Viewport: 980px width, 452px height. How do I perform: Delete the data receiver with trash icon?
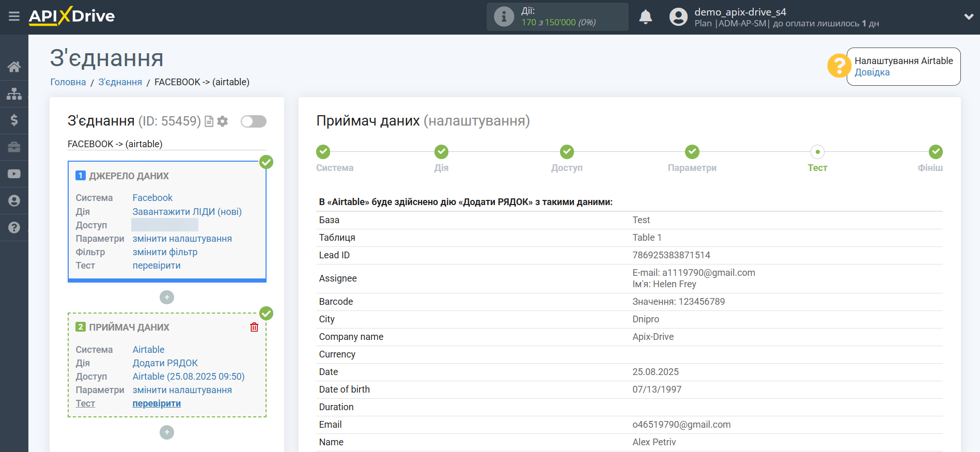point(254,327)
